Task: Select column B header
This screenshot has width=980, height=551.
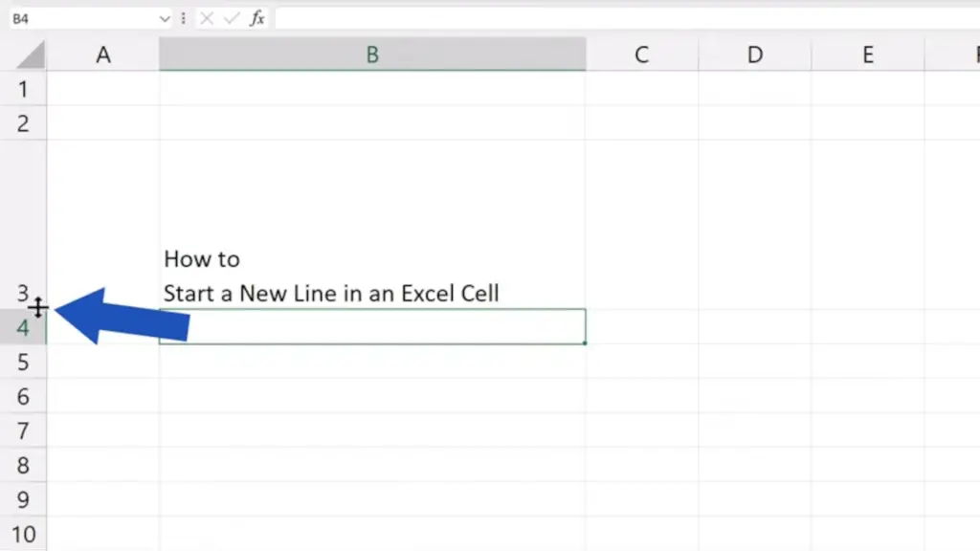Action: tap(372, 55)
